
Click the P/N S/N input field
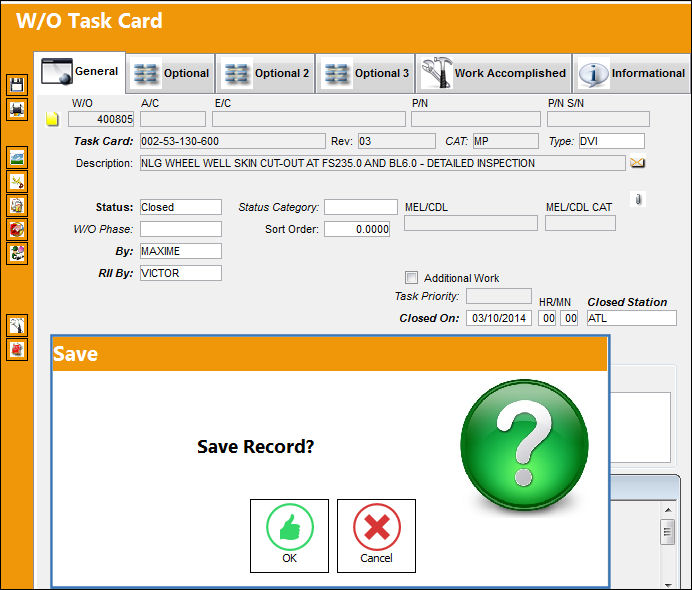click(x=598, y=119)
